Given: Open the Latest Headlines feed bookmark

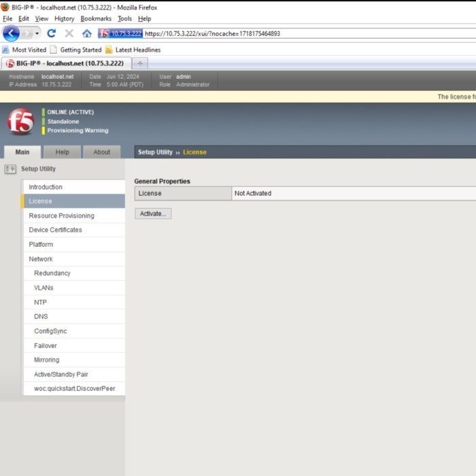Looking at the screenshot, I should click(133, 50).
